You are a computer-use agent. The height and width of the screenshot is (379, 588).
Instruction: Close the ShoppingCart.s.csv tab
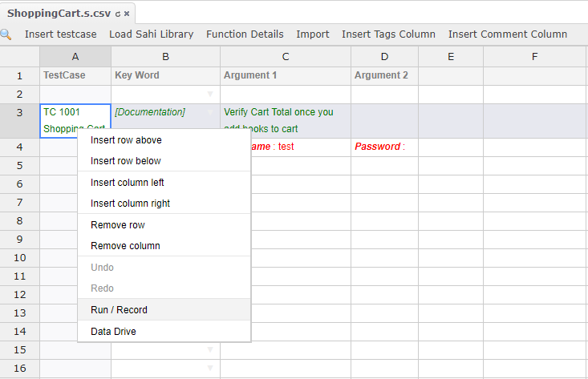[127, 14]
